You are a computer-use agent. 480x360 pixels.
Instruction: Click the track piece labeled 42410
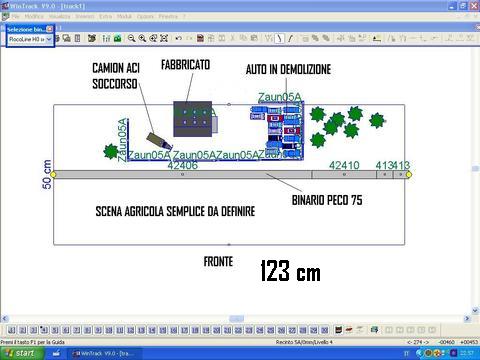click(344, 174)
